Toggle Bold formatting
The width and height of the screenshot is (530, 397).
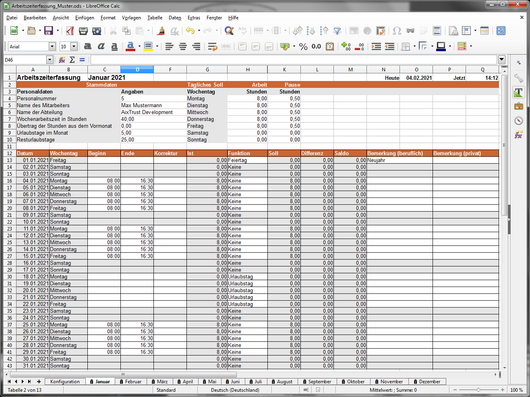(88, 46)
